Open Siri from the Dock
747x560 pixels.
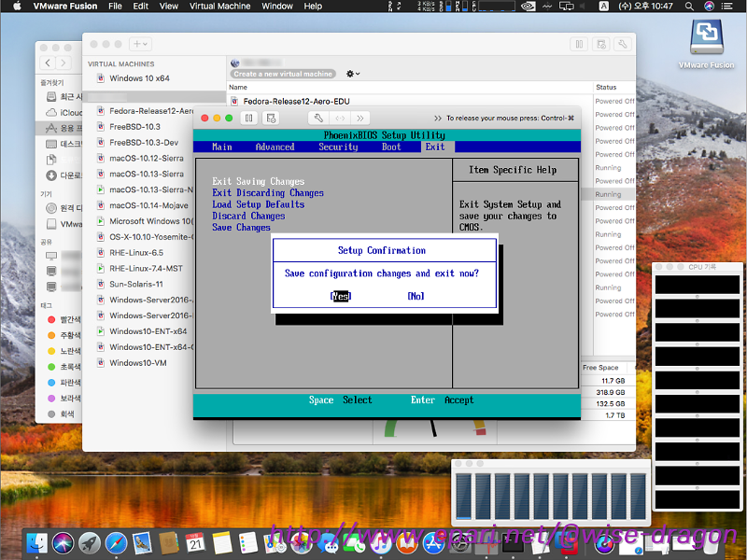coord(63,543)
